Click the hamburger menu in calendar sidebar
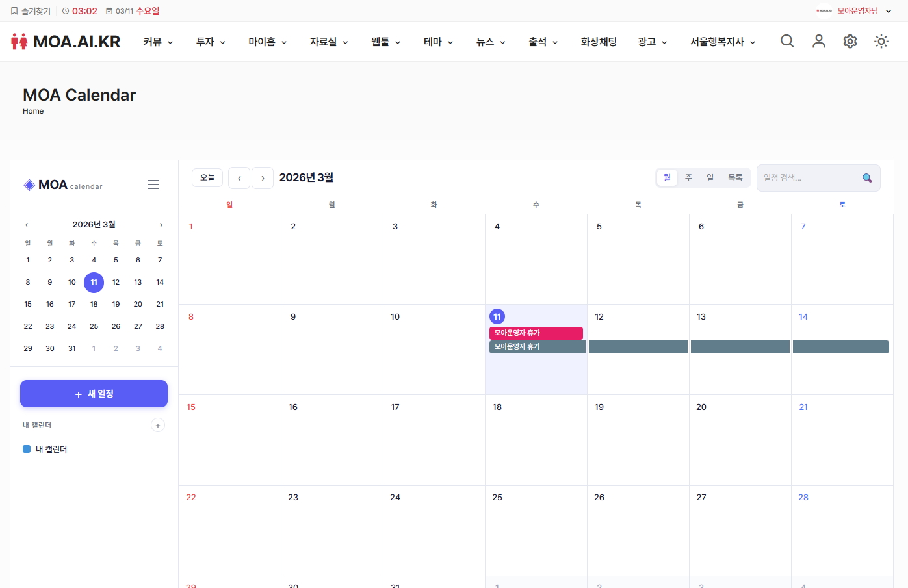Viewport: 908px width, 588px height. (153, 185)
